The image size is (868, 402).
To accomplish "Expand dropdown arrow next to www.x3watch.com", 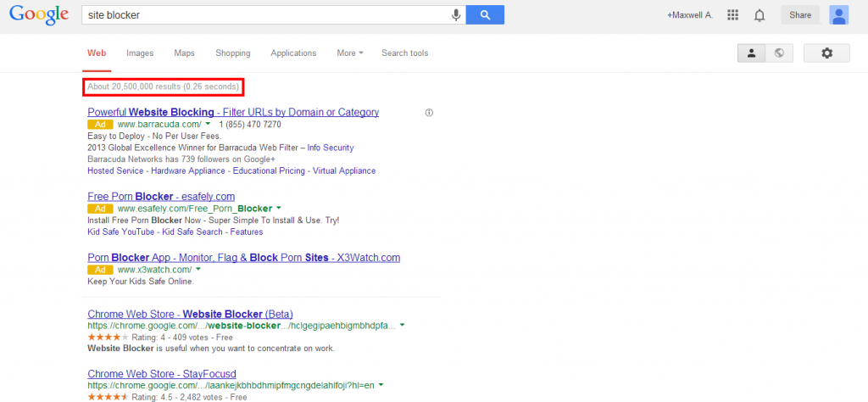I will [198, 270].
